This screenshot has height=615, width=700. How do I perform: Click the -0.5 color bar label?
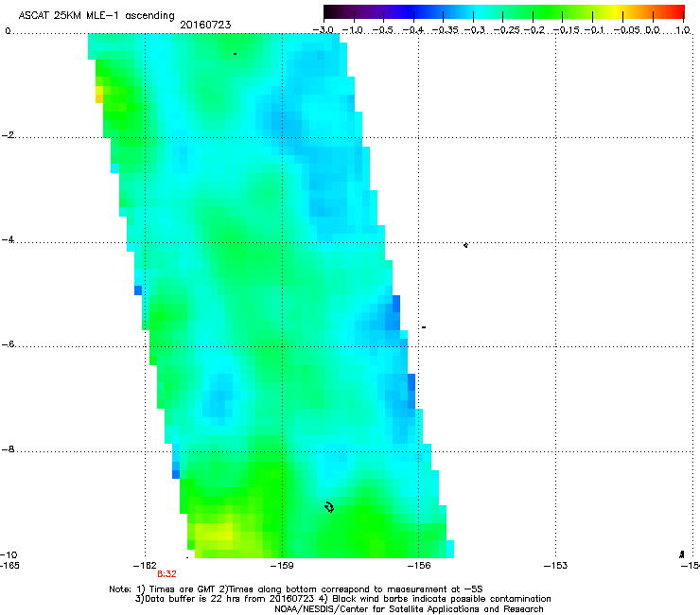(x=382, y=30)
